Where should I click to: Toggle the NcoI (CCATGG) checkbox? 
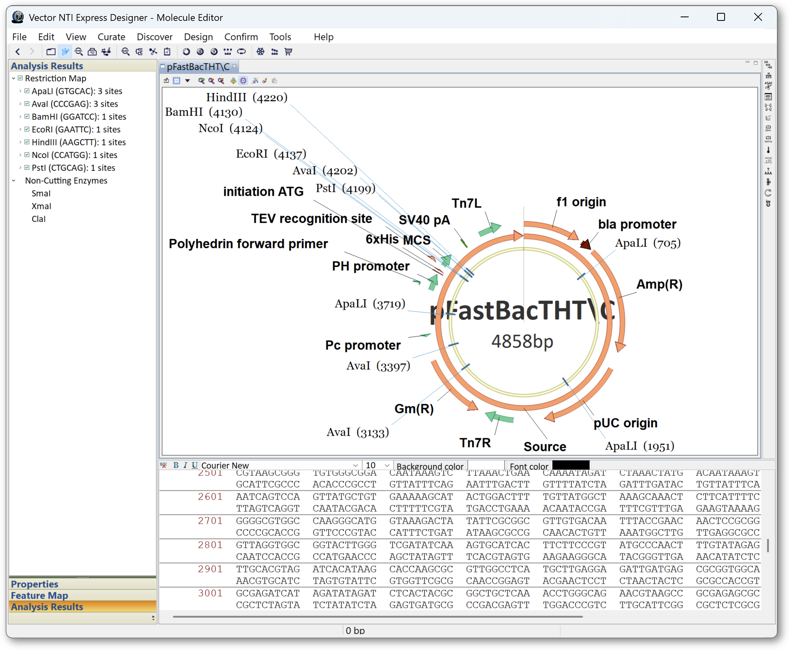[27, 155]
